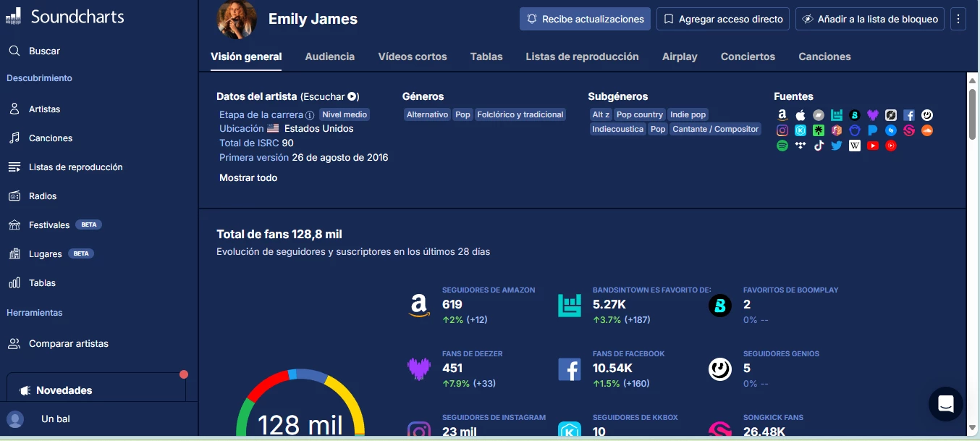This screenshot has height=441, width=980.
Task: Click the Amazon logo next to Seguidores de Amazon
Action: point(419,306)
